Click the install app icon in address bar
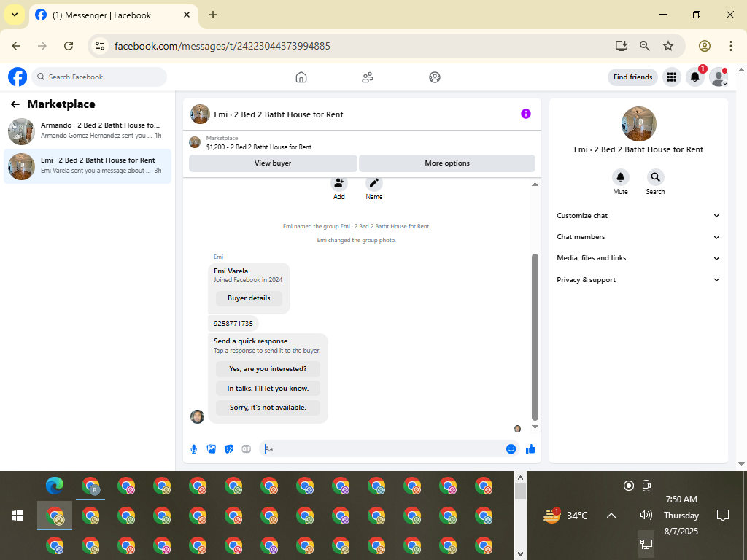This screenshot has width=747, height=560. point(622,46)
